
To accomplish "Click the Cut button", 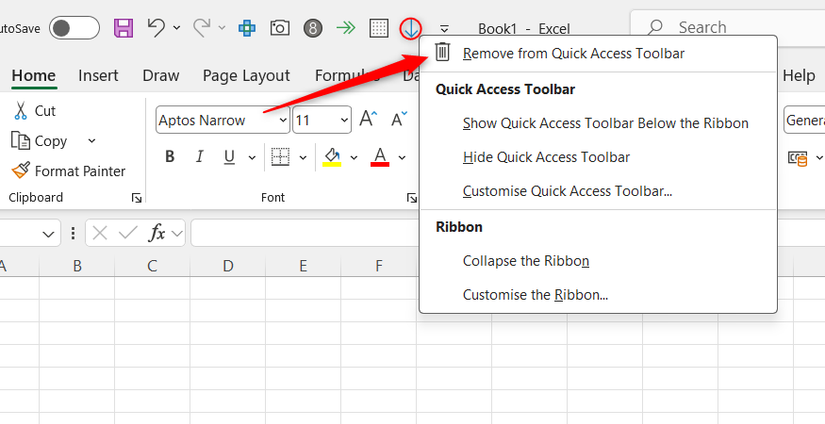I will (35, 110).
